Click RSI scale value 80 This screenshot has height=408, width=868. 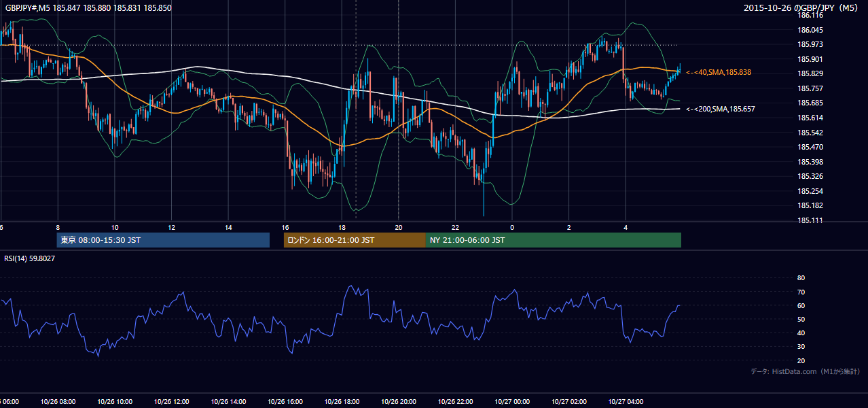pyautogui.click(x=801, y=278)
